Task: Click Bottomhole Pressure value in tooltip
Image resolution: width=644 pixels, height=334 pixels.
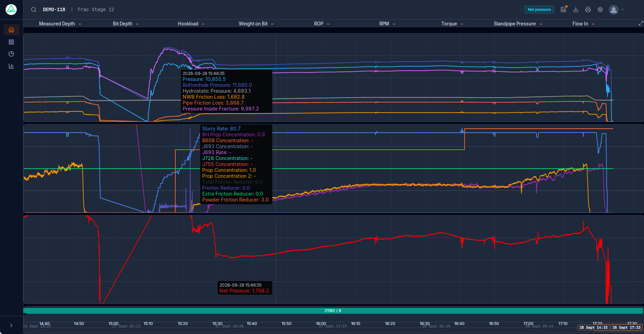Action: tap(217, 85)
